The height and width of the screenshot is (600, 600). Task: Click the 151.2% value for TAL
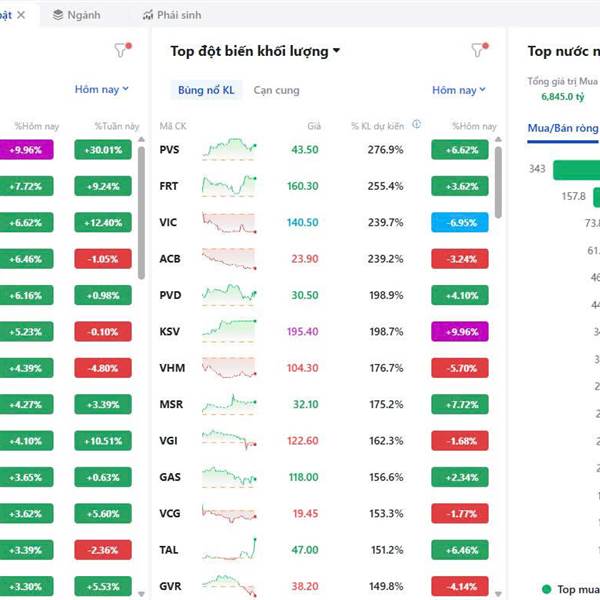click(387, 550)
